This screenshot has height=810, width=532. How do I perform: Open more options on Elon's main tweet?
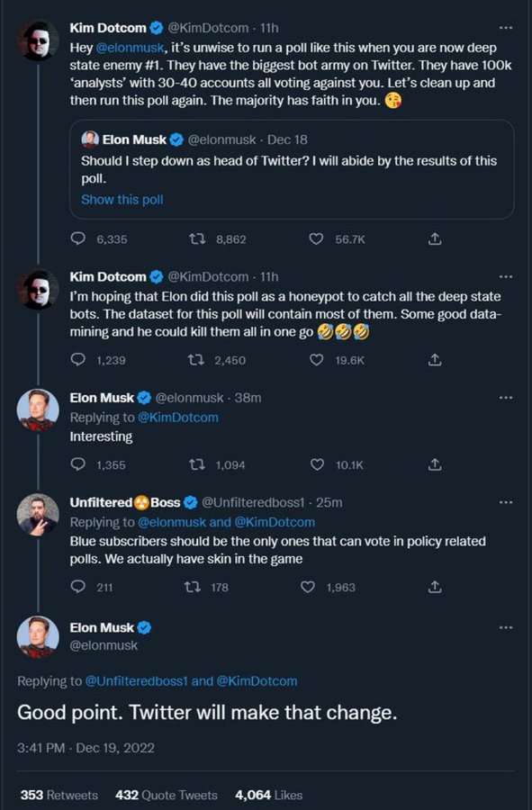(x=506, y=627)
